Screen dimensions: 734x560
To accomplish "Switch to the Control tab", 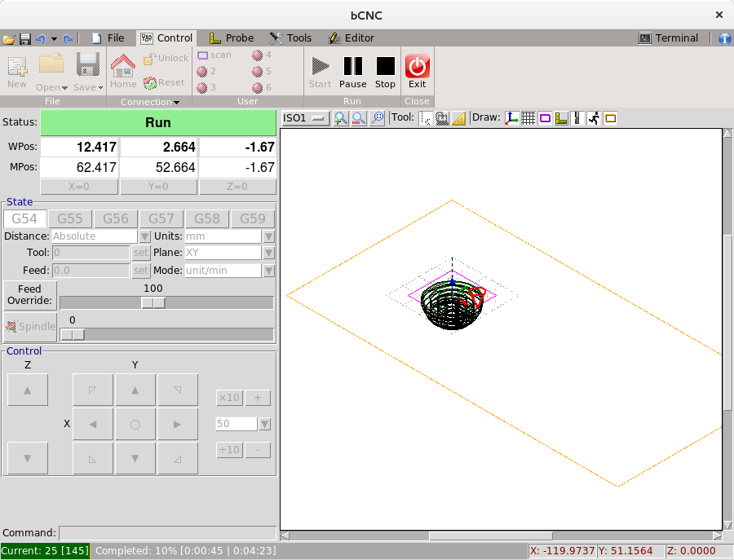I will 166,38.
